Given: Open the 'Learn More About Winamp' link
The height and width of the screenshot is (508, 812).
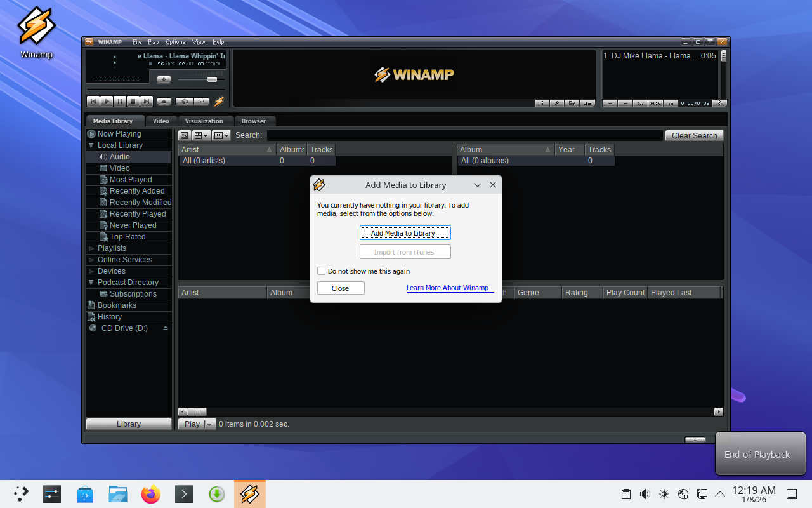Looking at the screenshot, I should [x=447, y=288].
